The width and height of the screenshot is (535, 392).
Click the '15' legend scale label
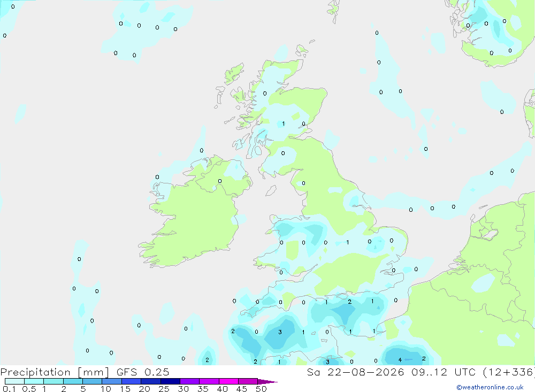(x=125, y=389)
